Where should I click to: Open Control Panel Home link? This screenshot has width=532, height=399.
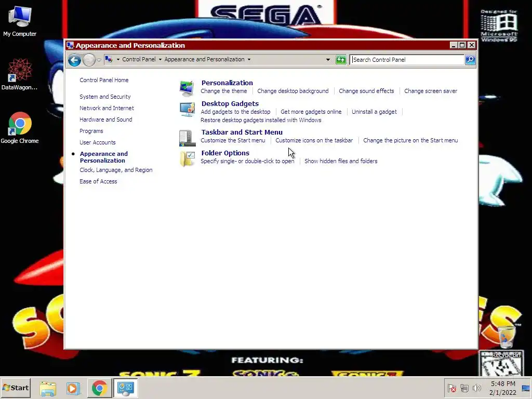coord(104,80)
